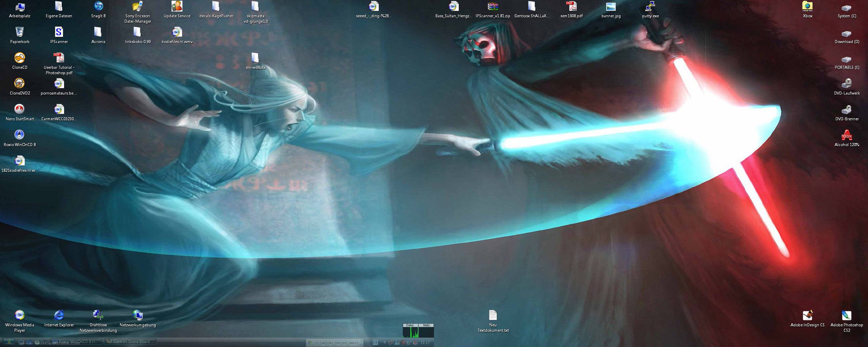
Task: Open Userbar Tutorial - Photoshop.pdf
Action: pos(59,64)
